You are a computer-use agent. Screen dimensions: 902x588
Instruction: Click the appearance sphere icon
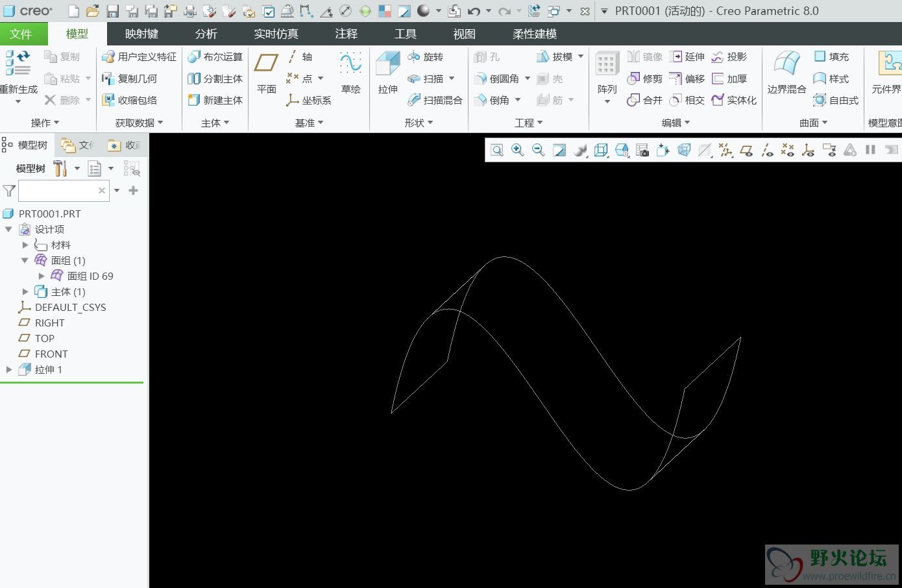point(424,10)
